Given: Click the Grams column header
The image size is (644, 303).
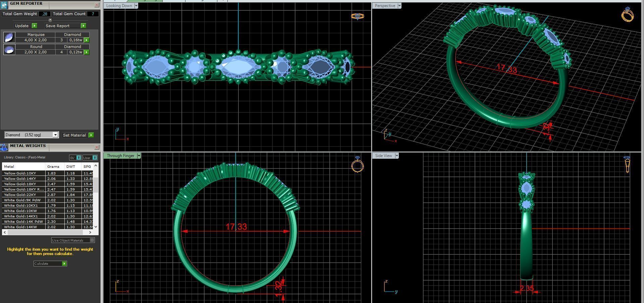Looking at the screenshot, I should [x=55, y=166].
